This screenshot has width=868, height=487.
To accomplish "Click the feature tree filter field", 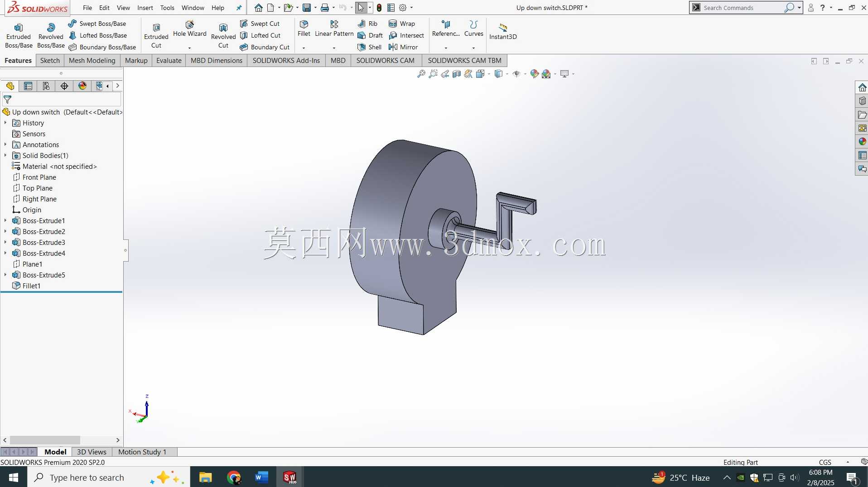I will (62, 99).
